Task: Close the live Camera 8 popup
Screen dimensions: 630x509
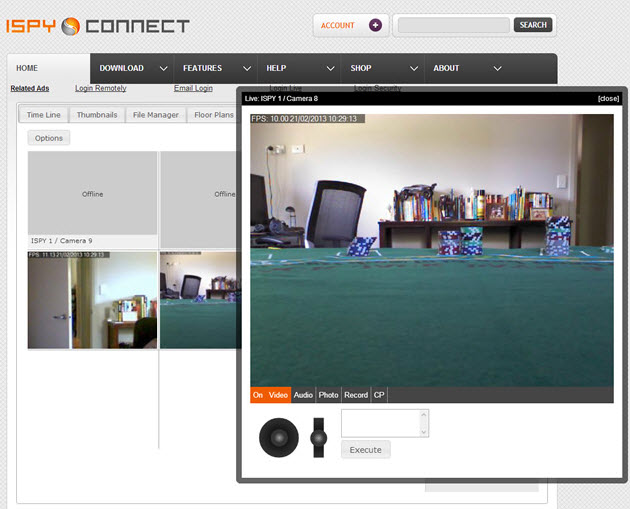Action: coord(608,98)
